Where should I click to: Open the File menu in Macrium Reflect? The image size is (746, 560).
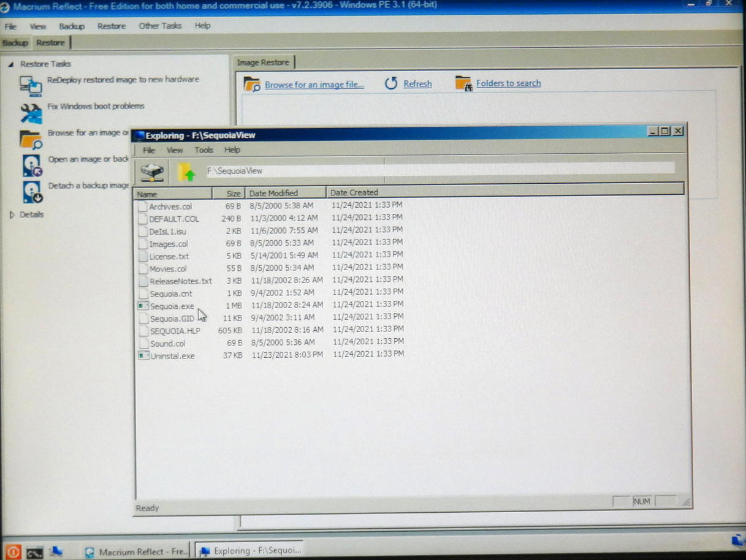pyautogui.click(x=10, y=27)
